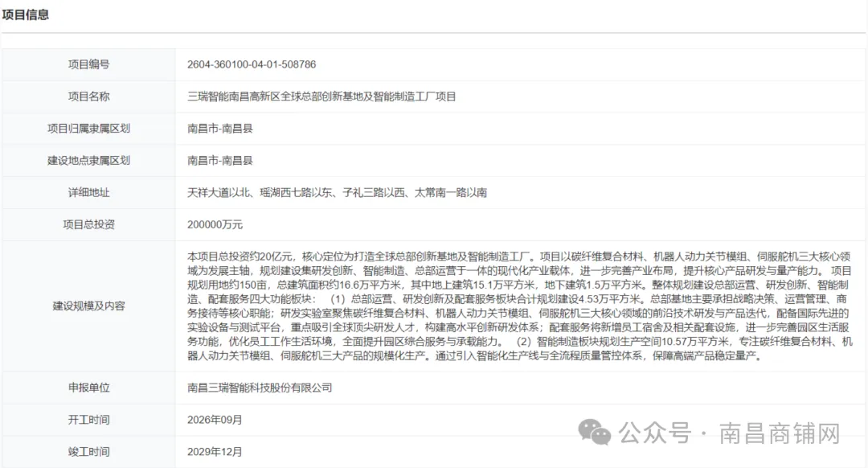This screenshot has height=468, width=868.
Task: Select address text 天祥大道以北、瑶湖西七路以东
Action: (x=260, y=193)
